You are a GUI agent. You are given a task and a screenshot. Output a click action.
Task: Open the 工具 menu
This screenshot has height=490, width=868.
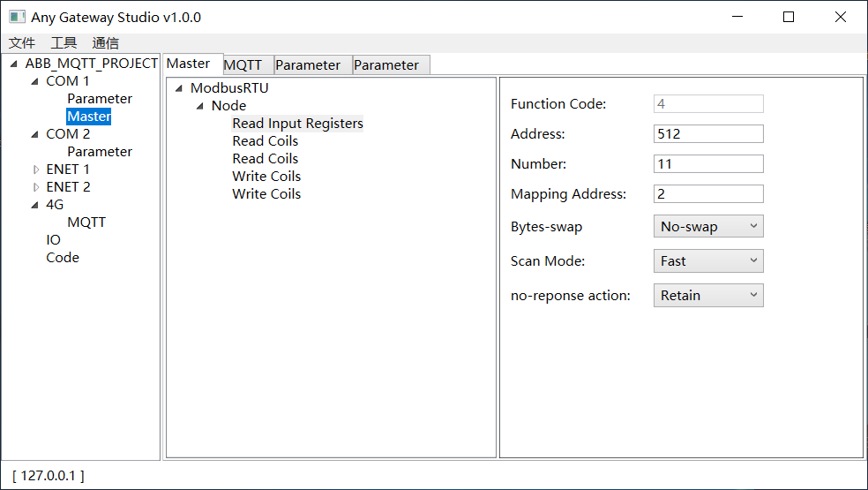(x=64, y=43)
